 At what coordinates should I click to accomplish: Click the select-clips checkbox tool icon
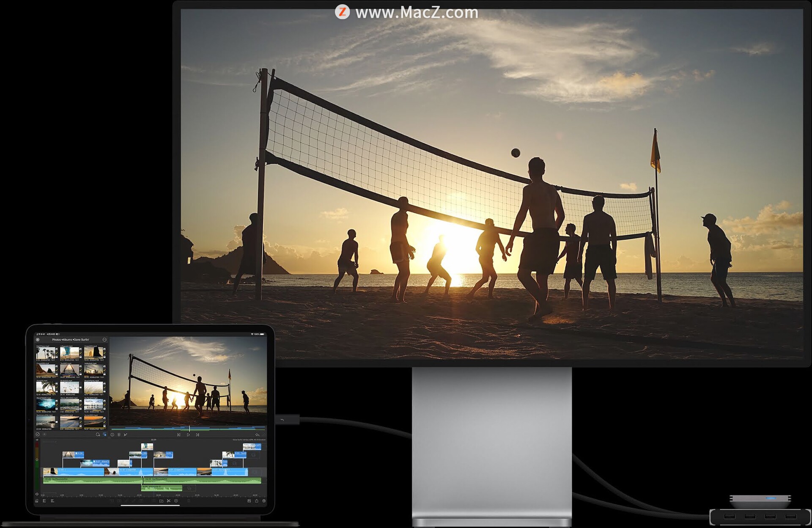coord(161,501)
